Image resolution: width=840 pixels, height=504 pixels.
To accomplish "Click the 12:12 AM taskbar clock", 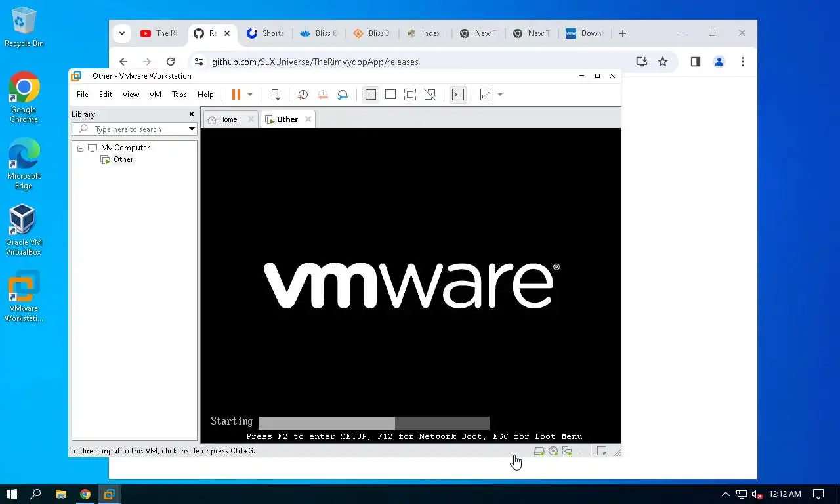I will (786, 494).
